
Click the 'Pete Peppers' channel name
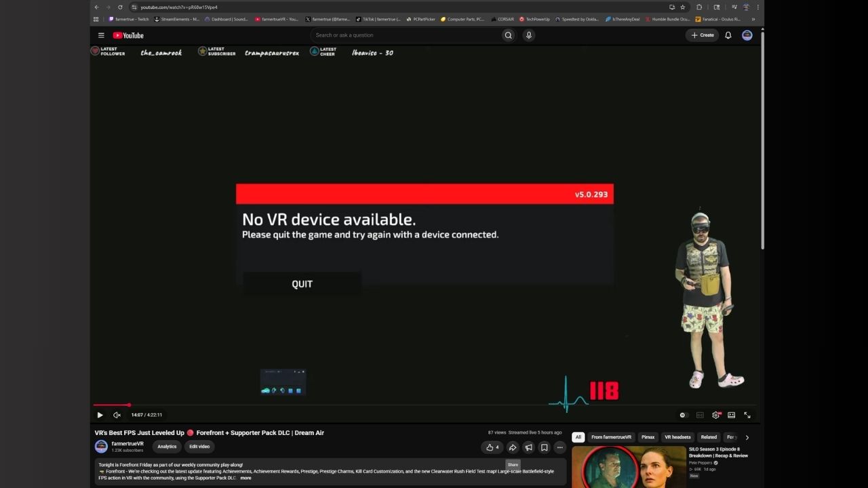pyautogui.click(x=701, y=463)
